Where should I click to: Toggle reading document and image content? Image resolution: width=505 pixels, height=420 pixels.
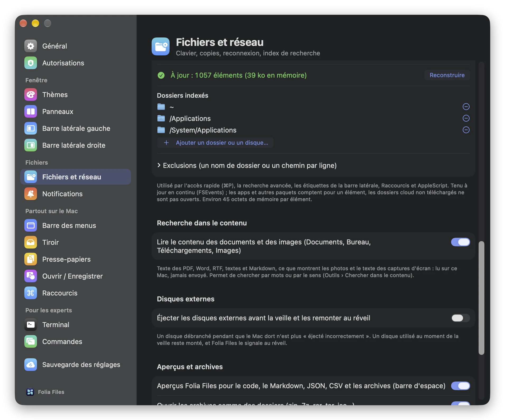point(460,242)
